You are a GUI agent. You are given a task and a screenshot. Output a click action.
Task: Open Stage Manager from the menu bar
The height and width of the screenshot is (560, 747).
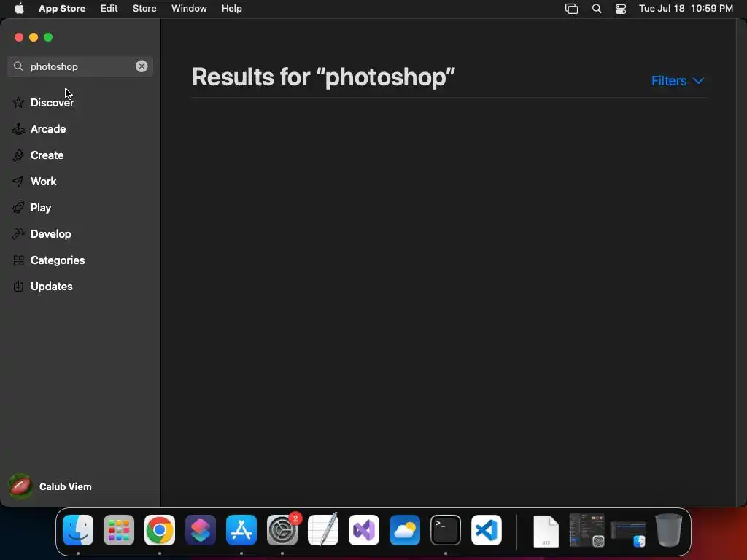pos(572,9)
